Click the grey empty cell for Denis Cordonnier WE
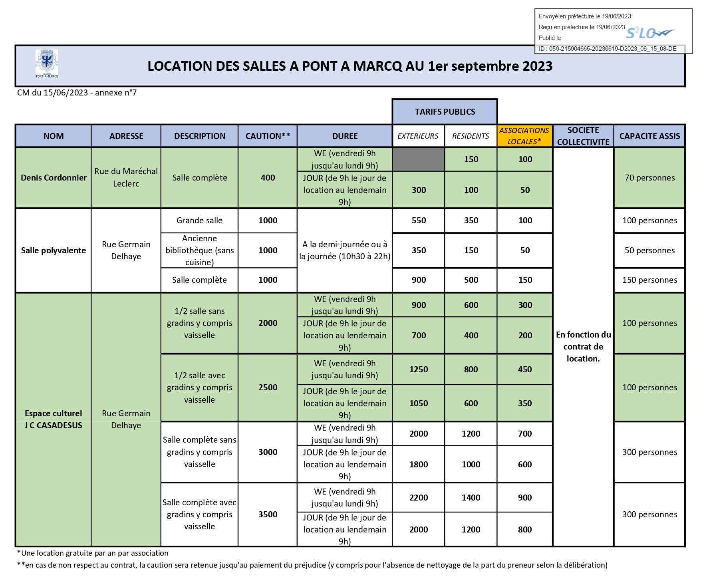The width and height of the screenshot is (701, 588). coord(419,159)
